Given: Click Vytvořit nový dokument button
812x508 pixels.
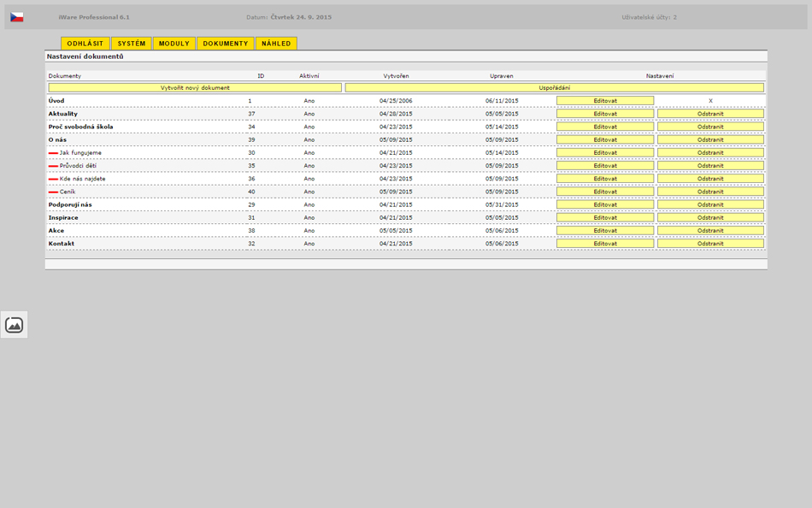Looking at the screenshot, I should click(x=195, y=87).
